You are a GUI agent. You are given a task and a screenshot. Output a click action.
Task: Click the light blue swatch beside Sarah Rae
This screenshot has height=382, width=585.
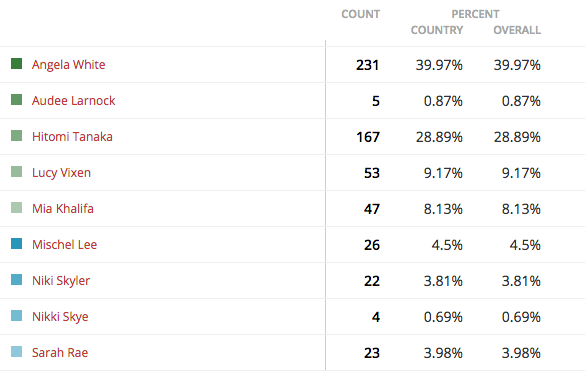click(x=16, y=351)
